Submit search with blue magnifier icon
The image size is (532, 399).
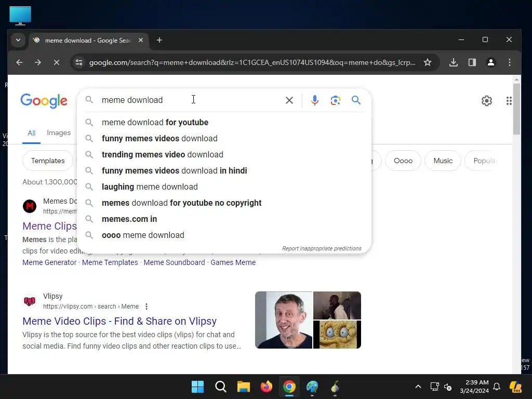(x=356, y=100)
